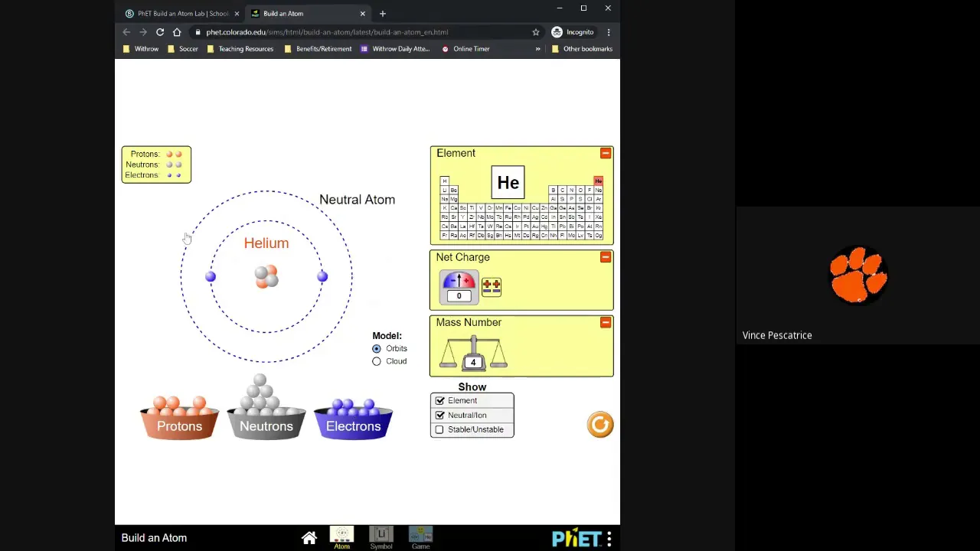980x551 pixels.
Task: Click the browser home button
Action: coord(177,32)
